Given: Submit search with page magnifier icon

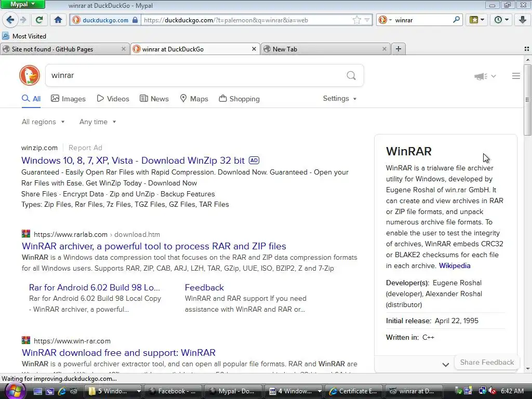Looking at the screenshot, I should click(351, 75).
